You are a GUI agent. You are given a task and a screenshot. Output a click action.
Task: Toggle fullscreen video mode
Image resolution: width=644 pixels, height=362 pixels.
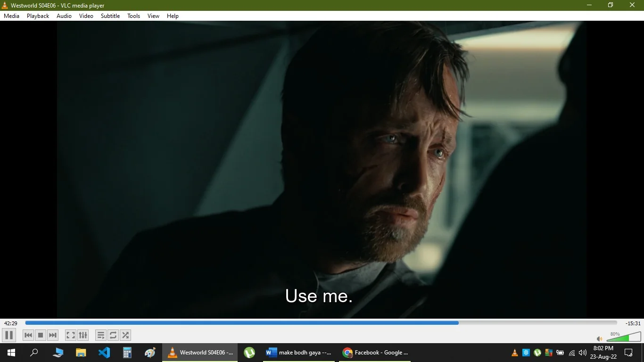[70, 335]
